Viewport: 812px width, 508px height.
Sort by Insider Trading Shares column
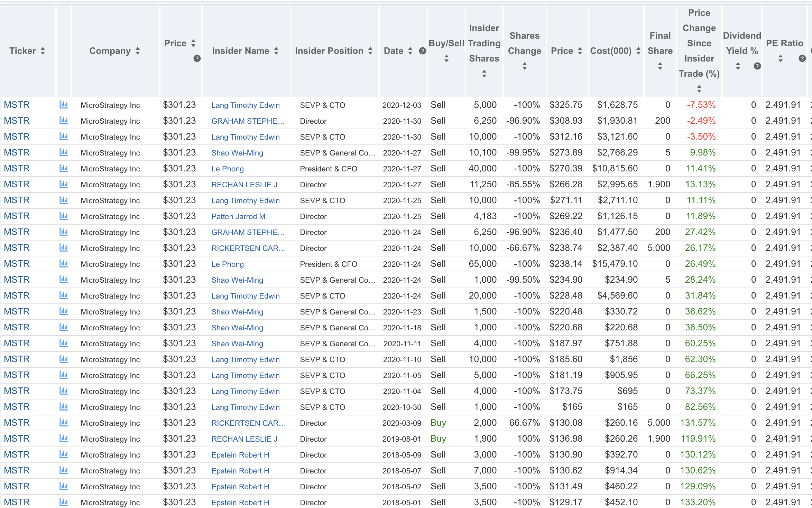(484, 74)
